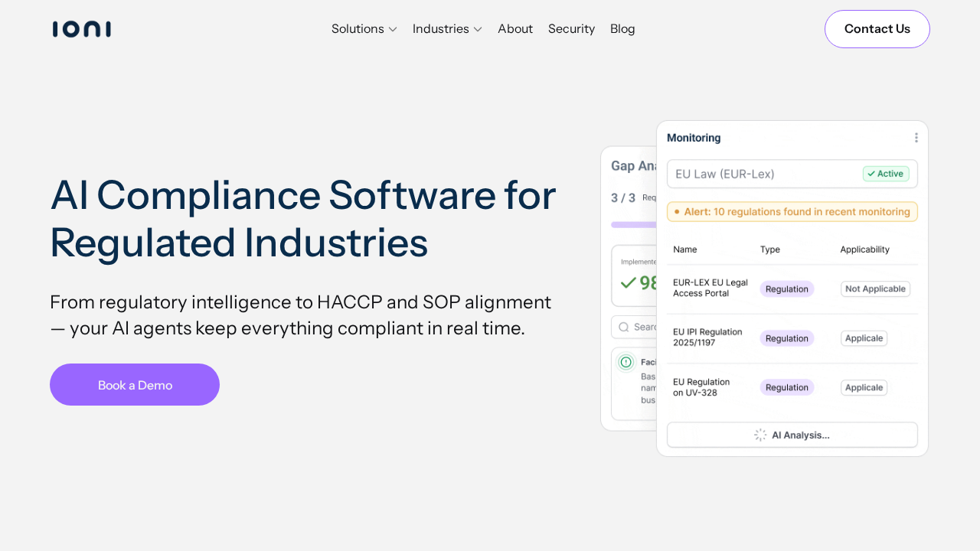Expand the Solutions dropdown menu

(364, 29)
